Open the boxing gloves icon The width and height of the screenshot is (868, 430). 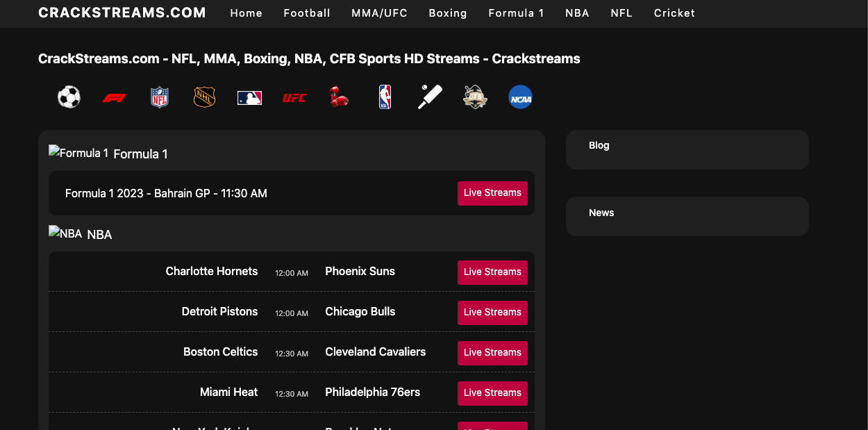click(339, 97)
